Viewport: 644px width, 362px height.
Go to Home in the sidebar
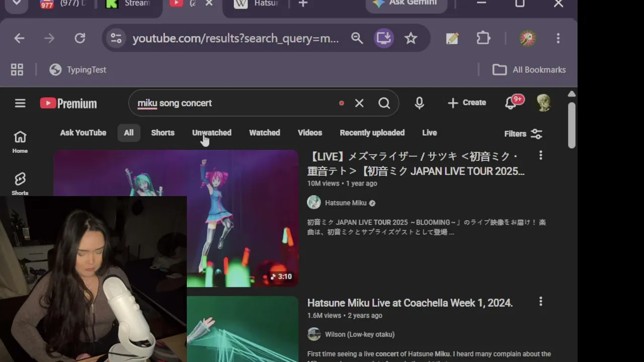(x=20, y=142)
